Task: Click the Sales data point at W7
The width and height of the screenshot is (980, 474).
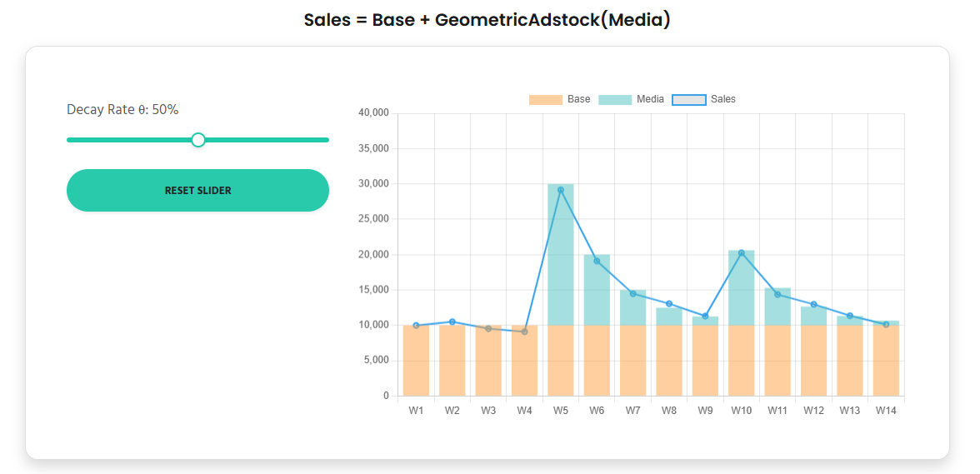Action: (633, 293)
